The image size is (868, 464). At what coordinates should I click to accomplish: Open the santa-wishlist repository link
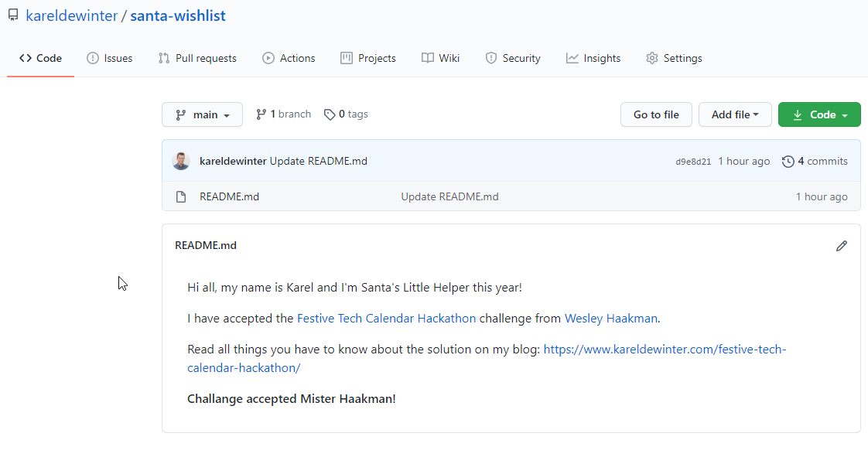[178, 15]
